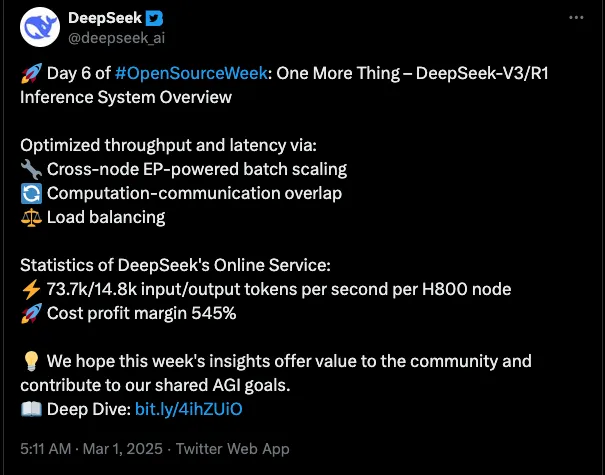Click the Inference System Overview text line

tap(126, 97)
